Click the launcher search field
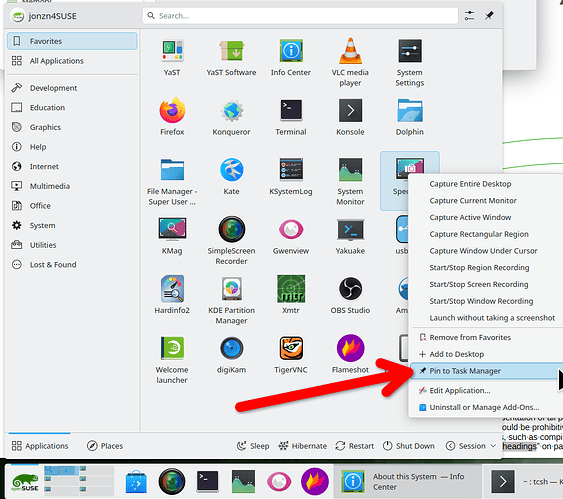563x499 pixels. [x=300, y=16]
